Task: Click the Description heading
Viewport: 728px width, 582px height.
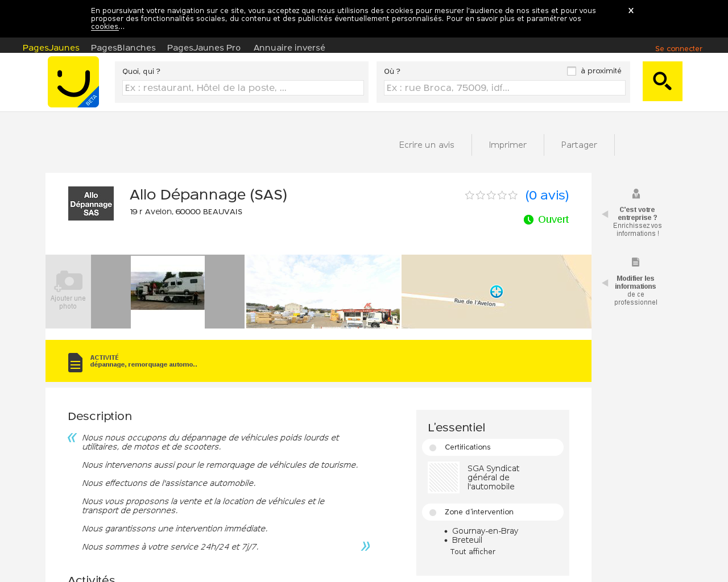Action: click(x=100, y=416)
